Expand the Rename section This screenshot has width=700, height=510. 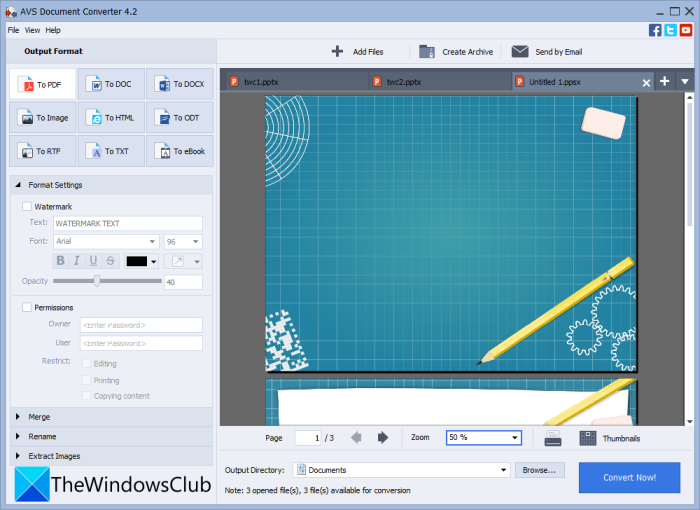pyautogui.click(x=18, y=436)
